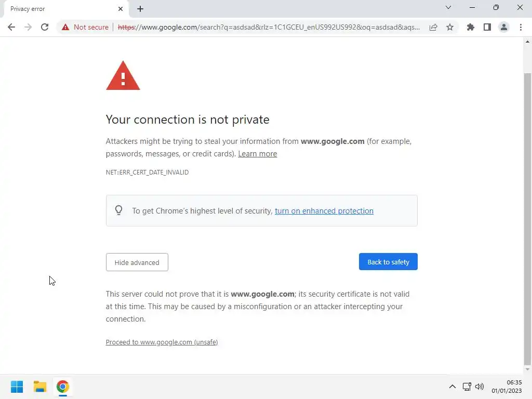This screenshot has height=399, width=532.
Task: Open the Extensions puzzle icon
Action: tap(471, 27)
